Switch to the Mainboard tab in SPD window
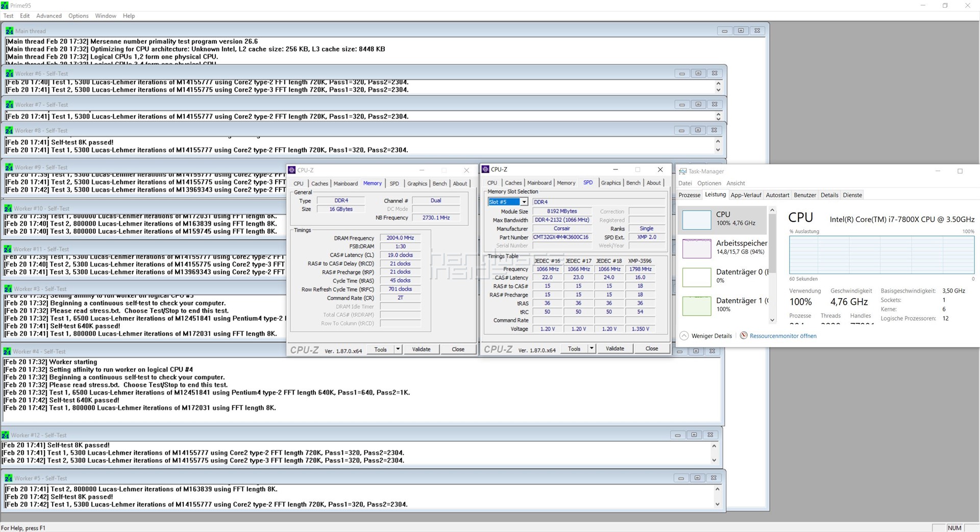 (x=539, y=183)
